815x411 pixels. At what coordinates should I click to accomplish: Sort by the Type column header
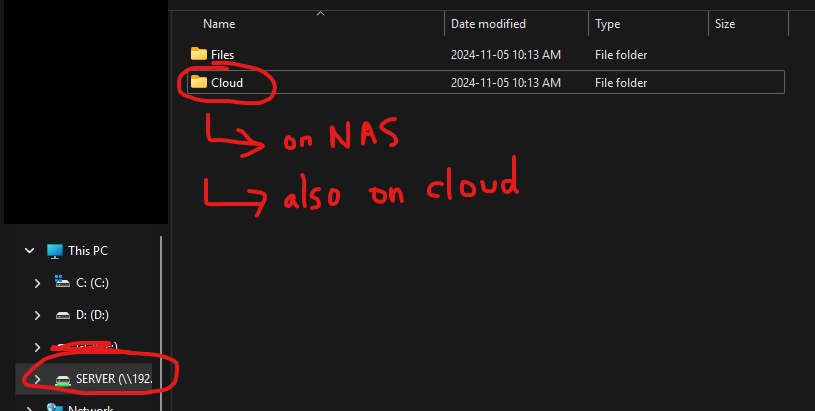click(607, 24)
